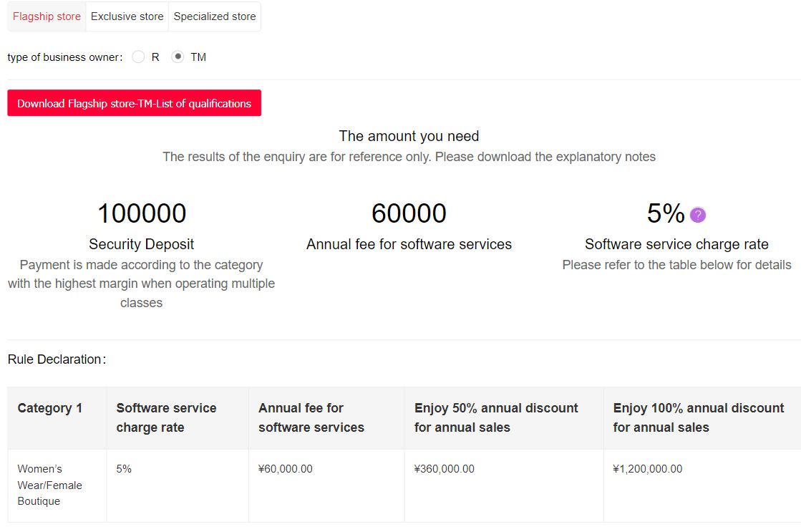Viewport: 801px width, 532px height.
Task: Click the 60000 annual fee amount
Action: pos(408,213)
